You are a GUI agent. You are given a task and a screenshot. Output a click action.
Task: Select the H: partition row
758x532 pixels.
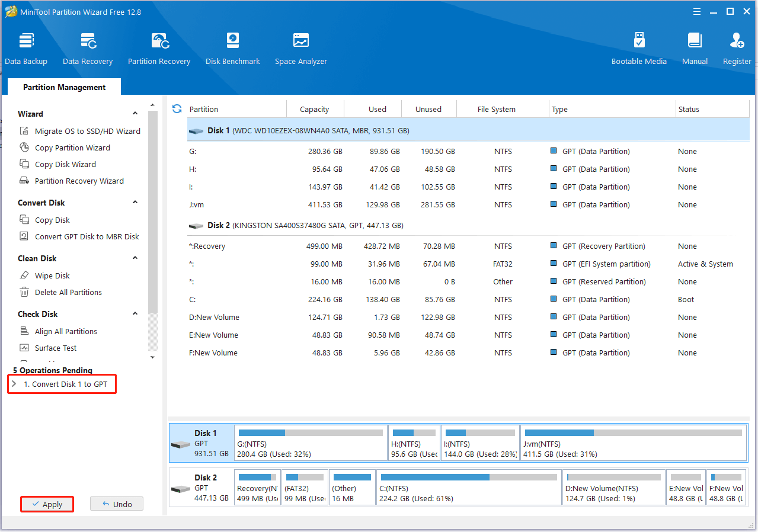click(468, 169)
